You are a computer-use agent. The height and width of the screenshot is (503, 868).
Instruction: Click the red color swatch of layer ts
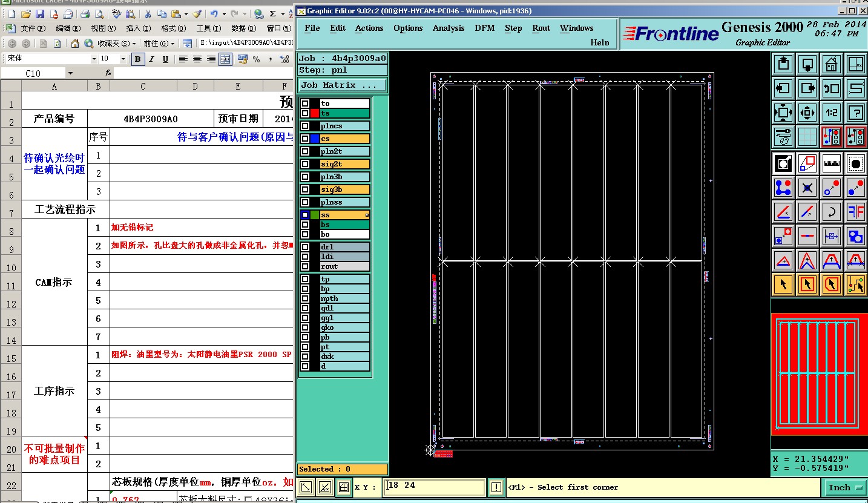coord(315,113)
